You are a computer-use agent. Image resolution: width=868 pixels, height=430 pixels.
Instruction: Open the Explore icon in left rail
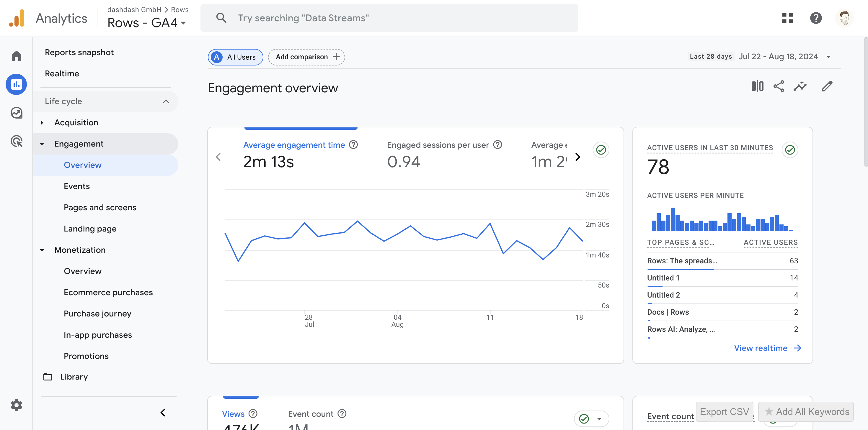[16, 113]
